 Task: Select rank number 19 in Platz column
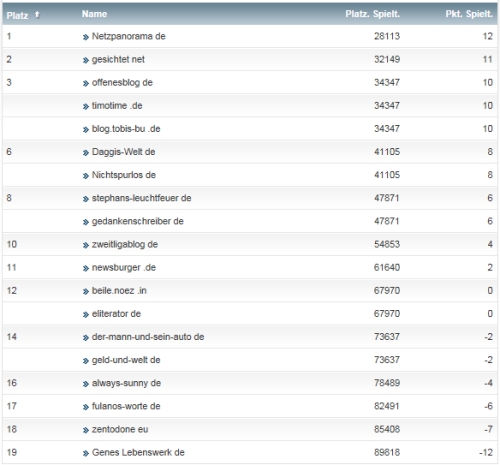pos(12,452)
